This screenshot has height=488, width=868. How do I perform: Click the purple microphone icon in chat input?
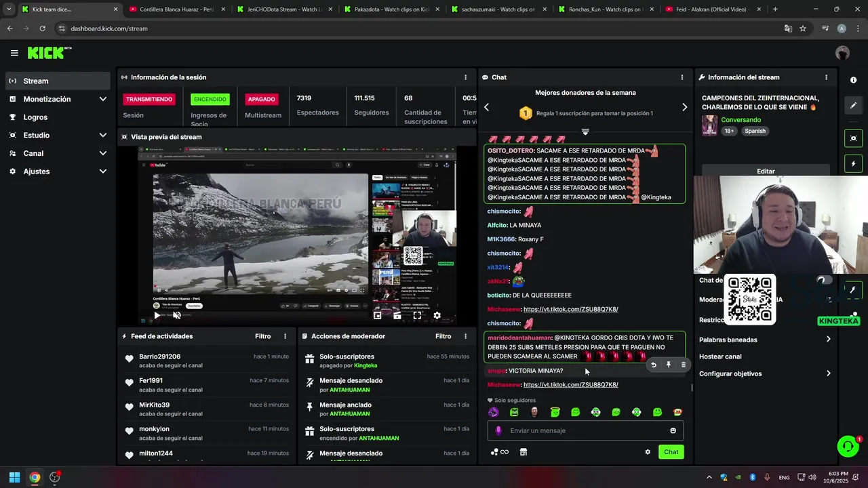498,430
